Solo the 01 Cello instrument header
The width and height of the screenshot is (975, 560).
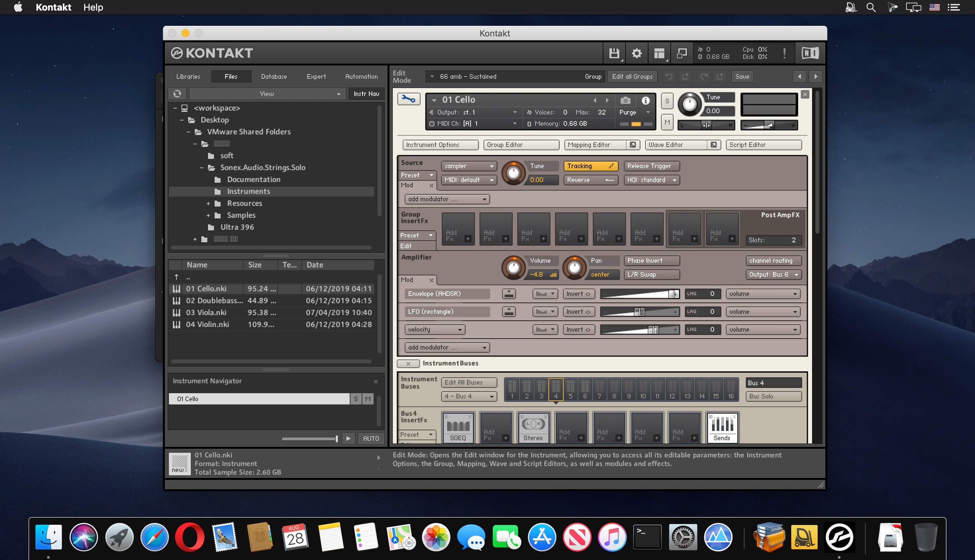click(667, 101)
